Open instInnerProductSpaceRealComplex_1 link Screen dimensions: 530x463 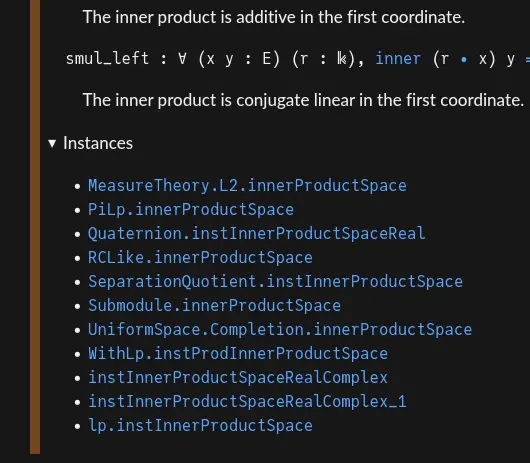[x=247, y=401]
